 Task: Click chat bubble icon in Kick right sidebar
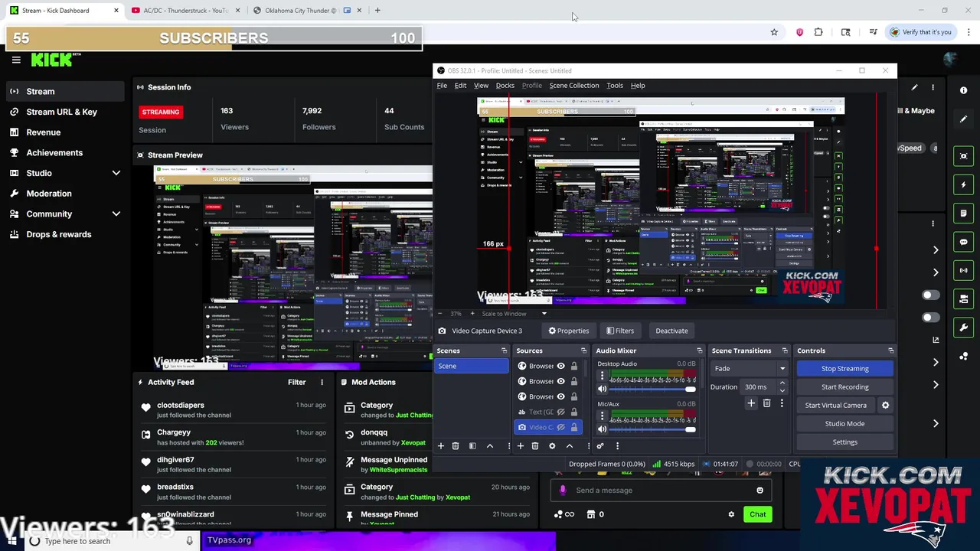click(x=964, y=242)
